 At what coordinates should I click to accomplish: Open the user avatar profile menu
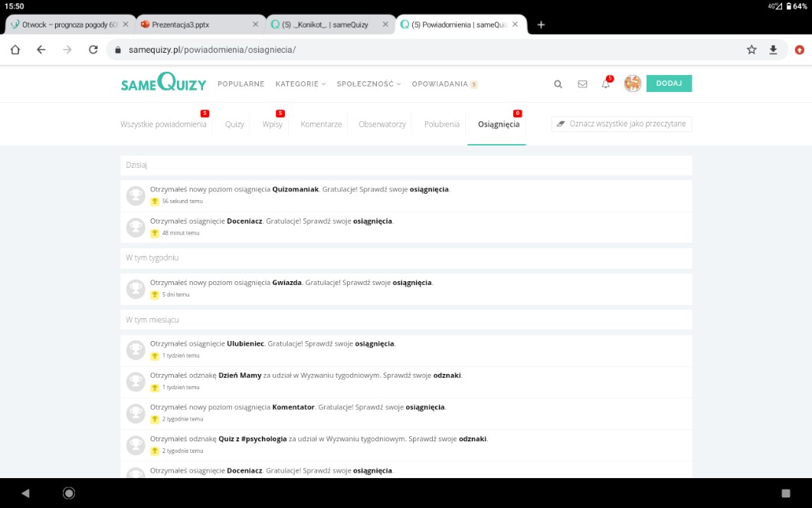pyautogui.click(x=632, y=84)
